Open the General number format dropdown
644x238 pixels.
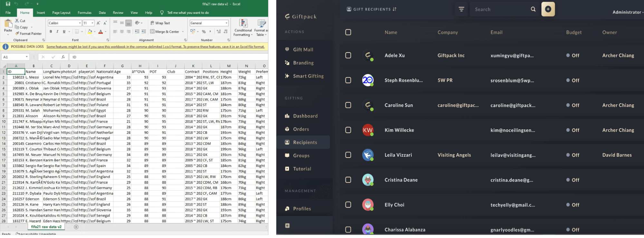click(226, 23)
